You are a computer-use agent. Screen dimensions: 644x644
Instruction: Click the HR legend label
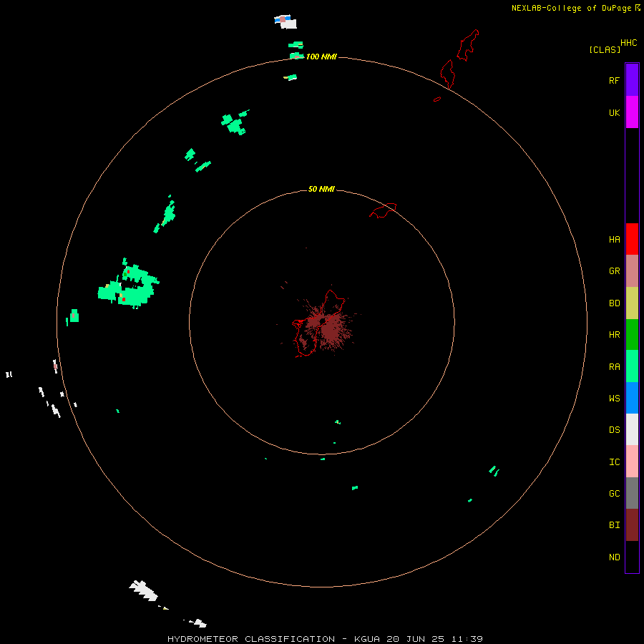614,335
